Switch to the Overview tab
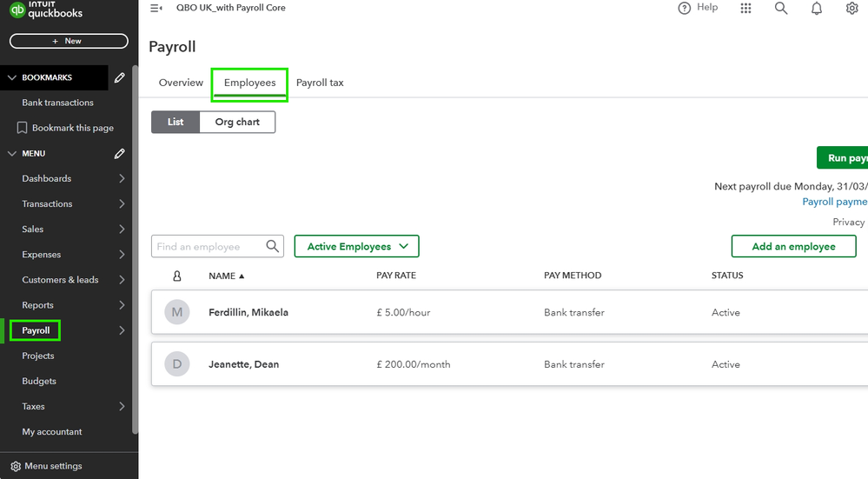The image size is (868, 479). [x=181, y=83]
